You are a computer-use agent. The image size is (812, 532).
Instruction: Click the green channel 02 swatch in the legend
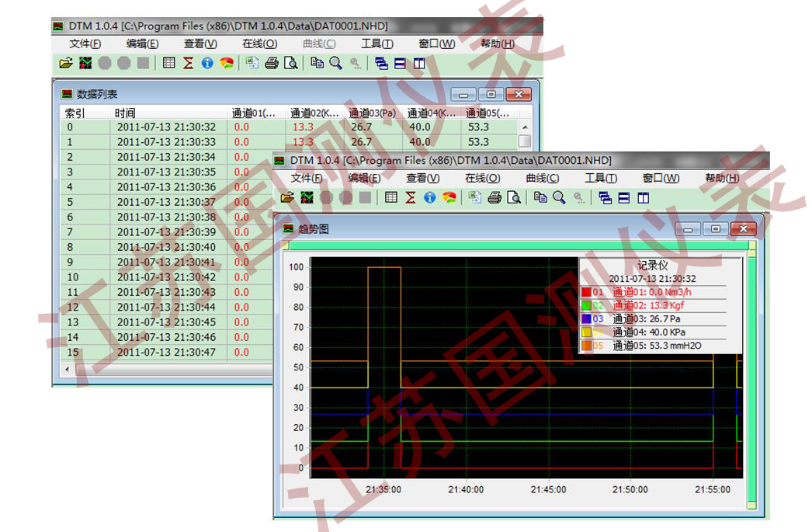click(586, 306)
